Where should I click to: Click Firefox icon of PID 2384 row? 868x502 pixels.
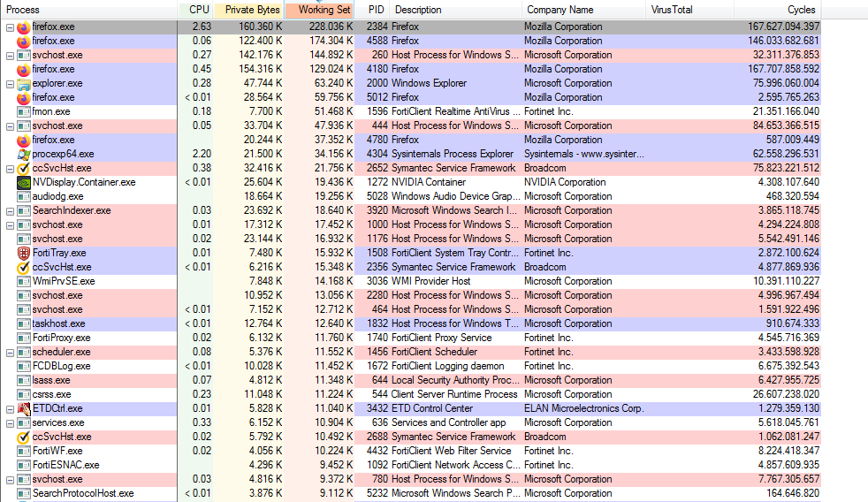point(23,27)
